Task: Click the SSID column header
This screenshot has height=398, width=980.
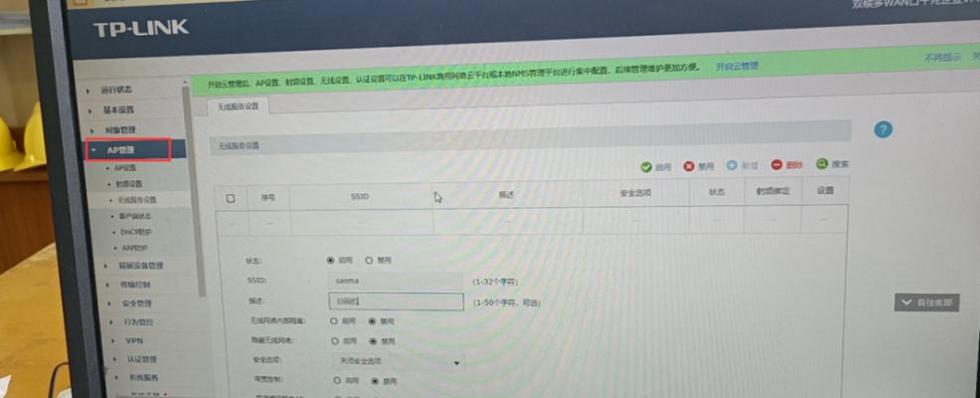Action: click(361, 196)
